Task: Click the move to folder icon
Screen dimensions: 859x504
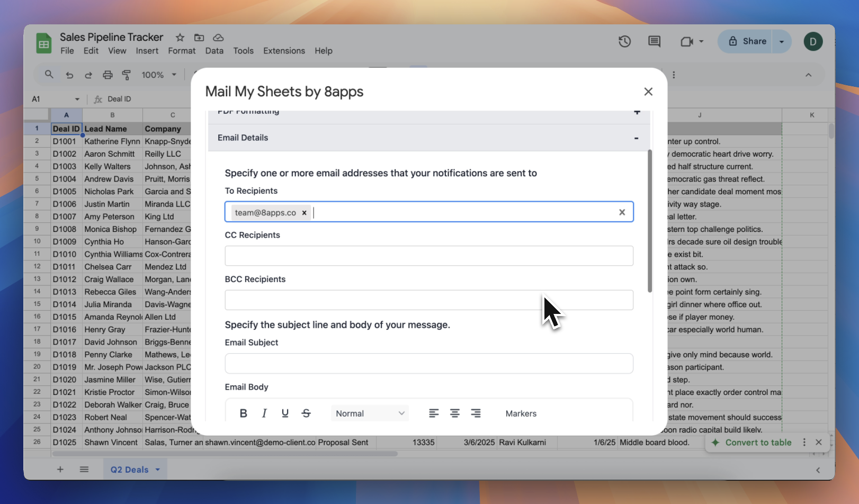Action: pos(199,38)
